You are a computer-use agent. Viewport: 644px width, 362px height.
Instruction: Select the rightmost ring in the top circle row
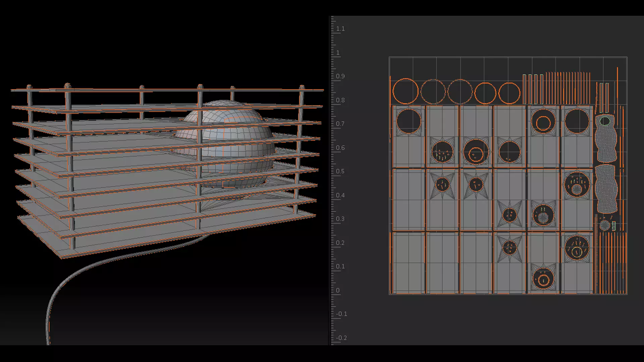click(x=509, y=93)
